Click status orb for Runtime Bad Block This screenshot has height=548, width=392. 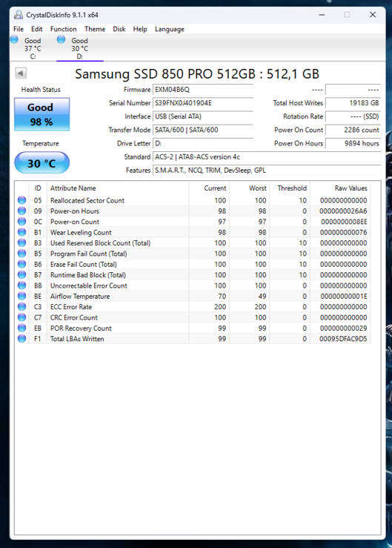point(21,274)
